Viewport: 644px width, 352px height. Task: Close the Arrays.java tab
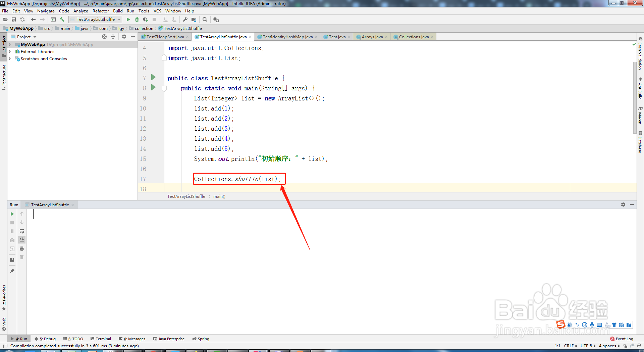[x=386, y=37]
